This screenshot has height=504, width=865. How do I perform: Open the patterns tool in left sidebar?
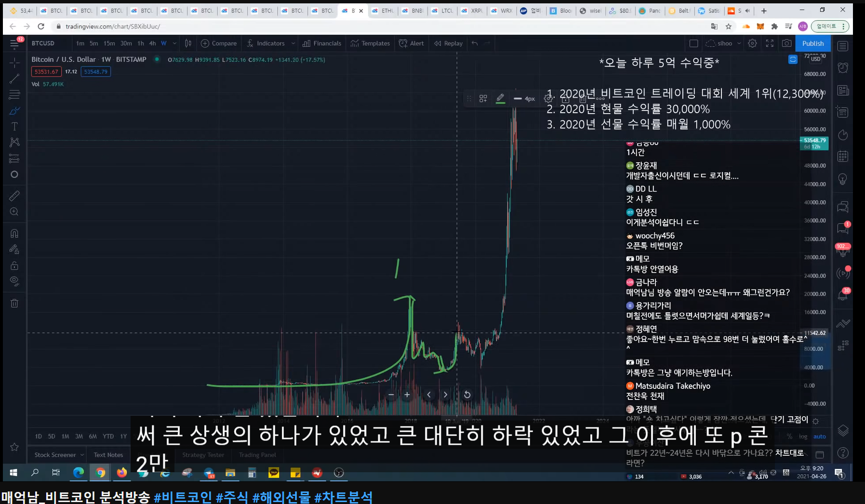coord(14,142)
